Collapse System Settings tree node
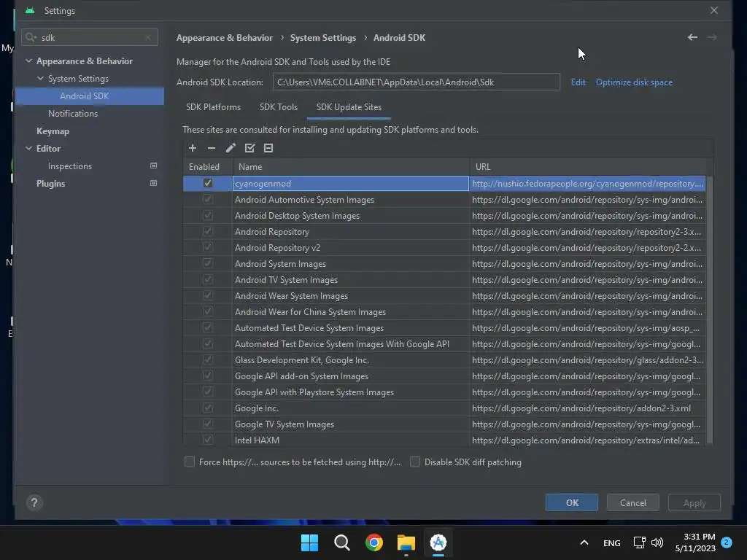The image size is (747, 560). 41,79
